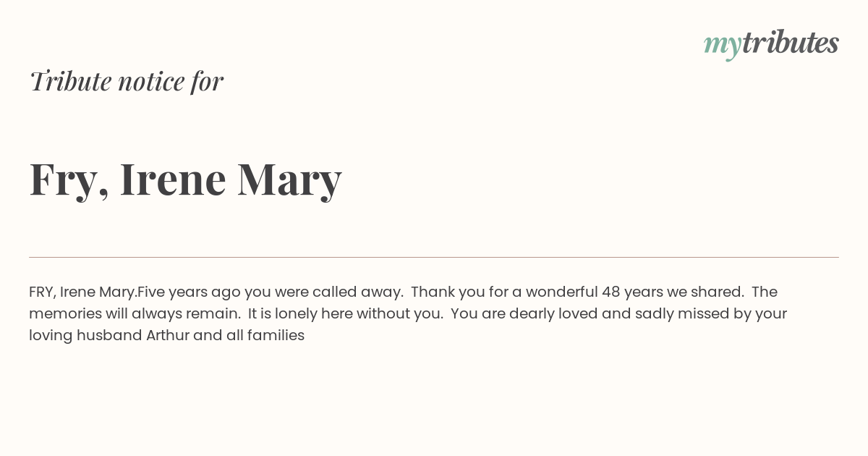Click the text '48 years we shared'

(673, 292)
